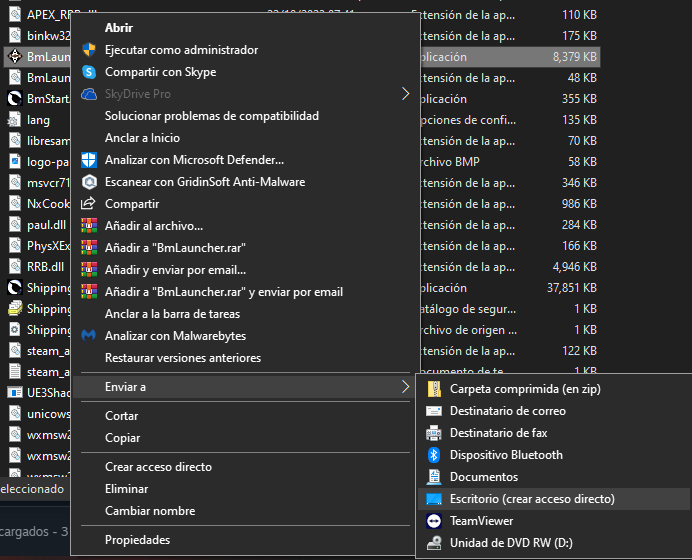Screen dimensions: 692x560
Task: Select Dispositivo Bluetooth
Action: [506, 455]
